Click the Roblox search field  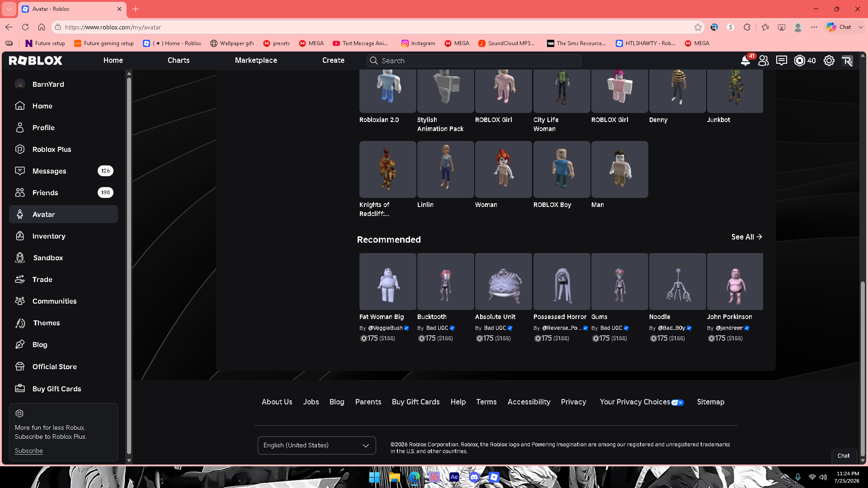pos(474,61)
